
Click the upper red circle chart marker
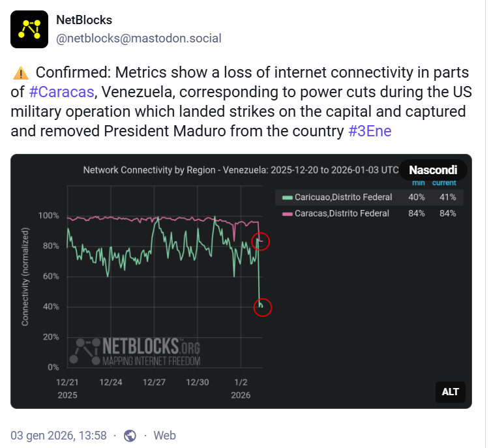(261, 241)
